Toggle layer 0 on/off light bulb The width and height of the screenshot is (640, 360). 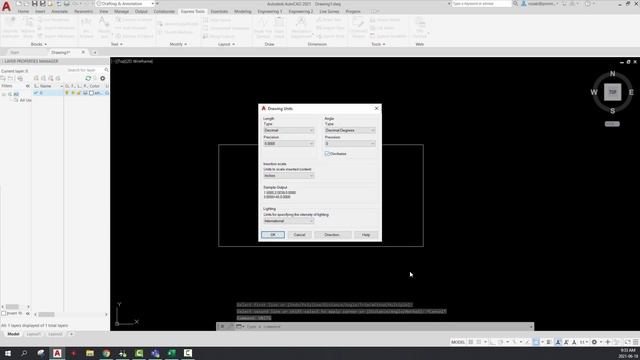click(x=67, y=93)
